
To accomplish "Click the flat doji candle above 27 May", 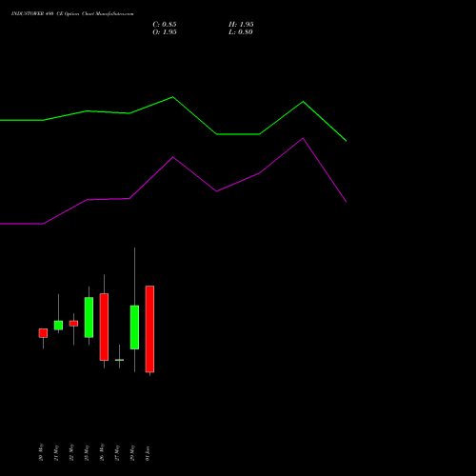I will pyautogui.click(x=119, y=360).
